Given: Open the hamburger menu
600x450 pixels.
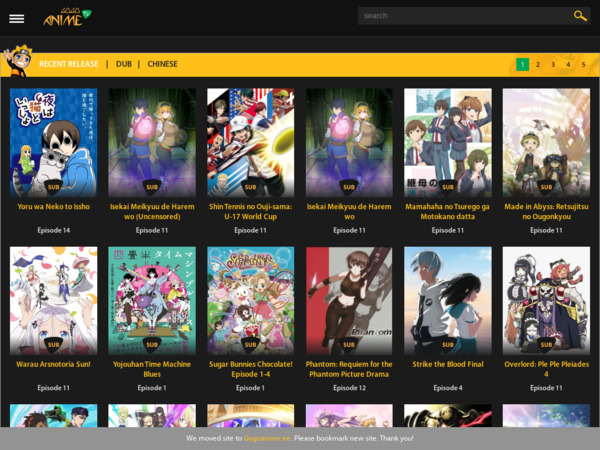Looking at the screenshot, I should pos(16,18).
